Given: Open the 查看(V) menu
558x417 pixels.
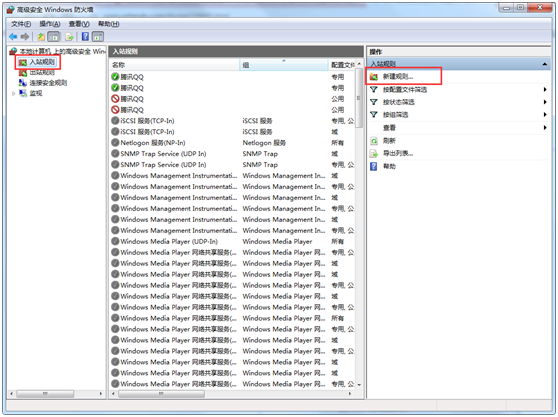Looking at the screenshot, I should click(x=79, y=24).
